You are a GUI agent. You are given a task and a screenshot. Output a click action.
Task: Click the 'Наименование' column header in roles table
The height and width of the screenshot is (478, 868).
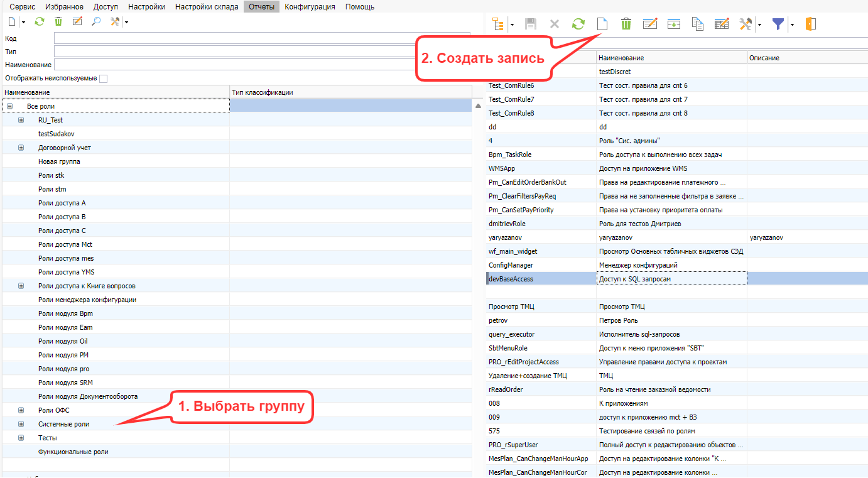(x=670, y=58)
